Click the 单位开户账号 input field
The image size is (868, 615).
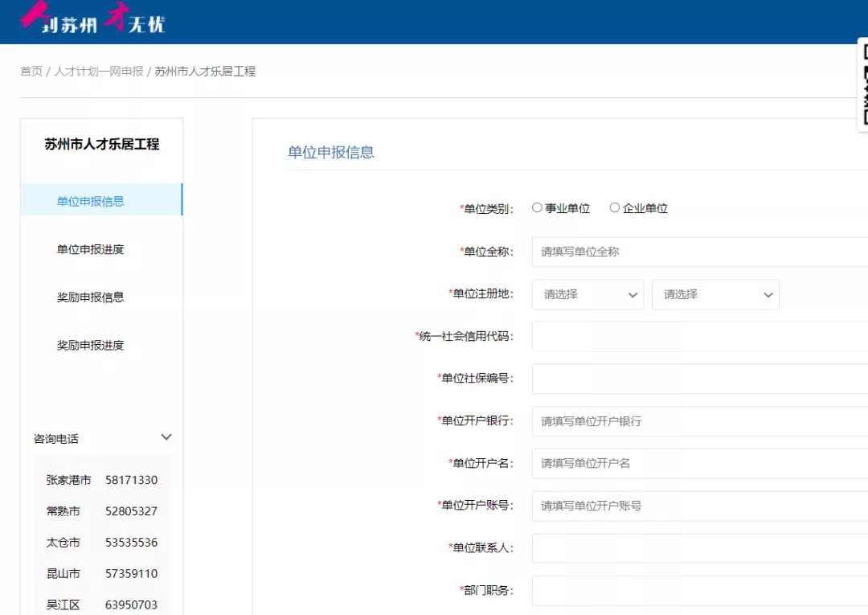[699, 506]
